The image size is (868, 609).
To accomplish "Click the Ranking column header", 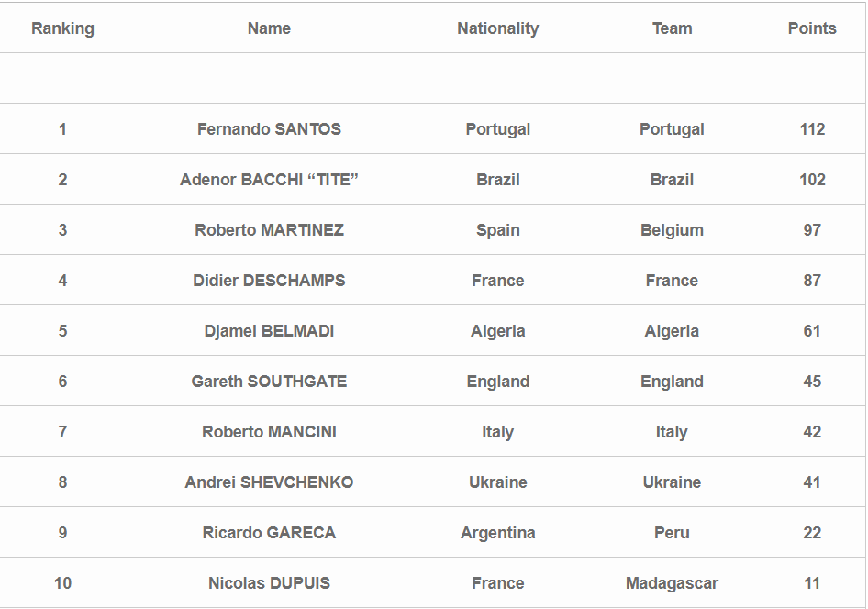I will (62, 28).
